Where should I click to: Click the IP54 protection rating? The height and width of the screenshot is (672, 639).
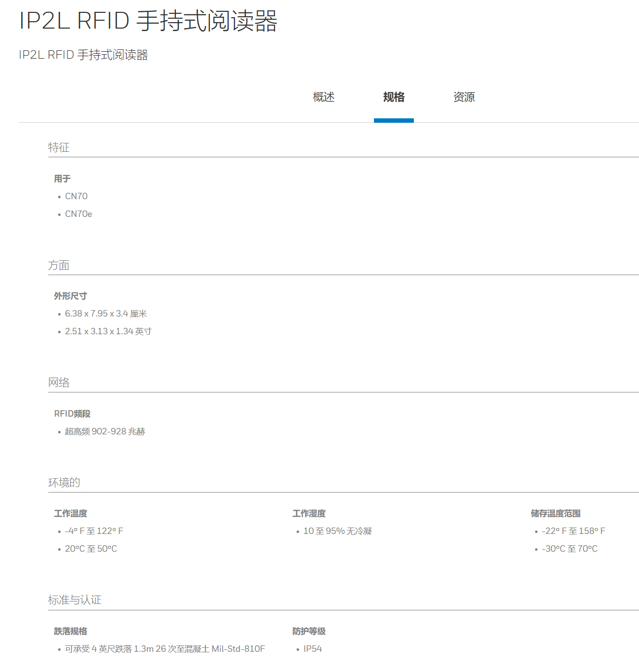(x=312, y=649)
